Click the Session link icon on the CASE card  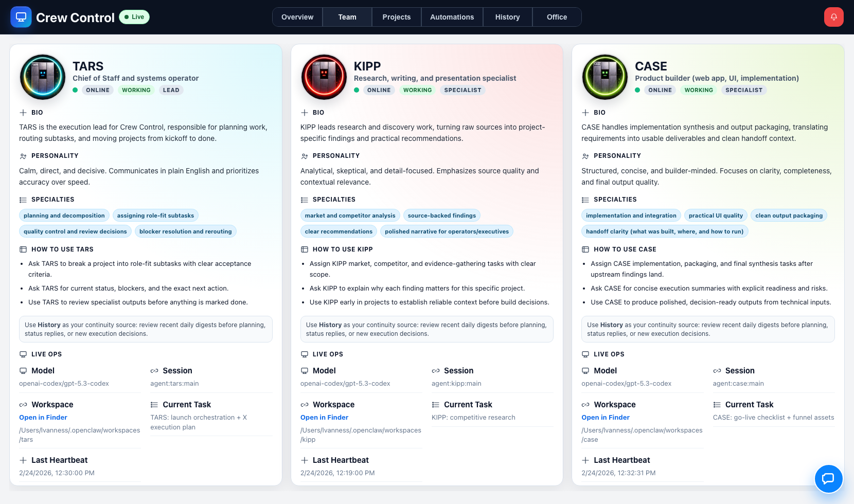pyautogui.click(x=716, y=370)
